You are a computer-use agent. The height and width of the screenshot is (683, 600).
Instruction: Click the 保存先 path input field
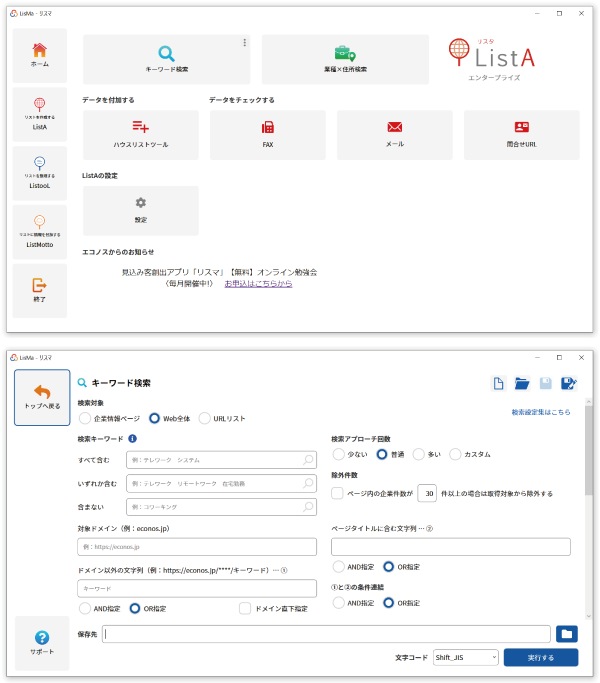327,633
